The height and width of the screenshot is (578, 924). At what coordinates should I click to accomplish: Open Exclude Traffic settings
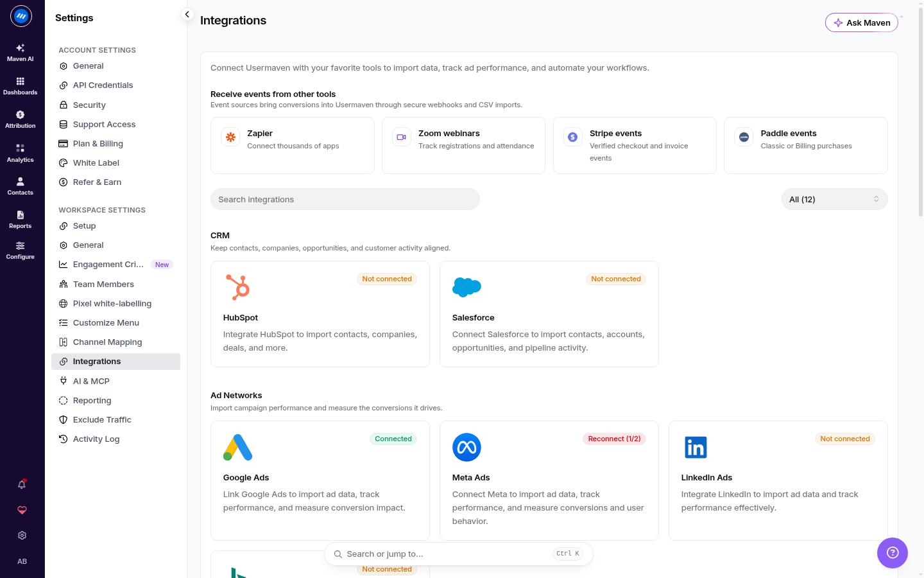tap(116, 419)
